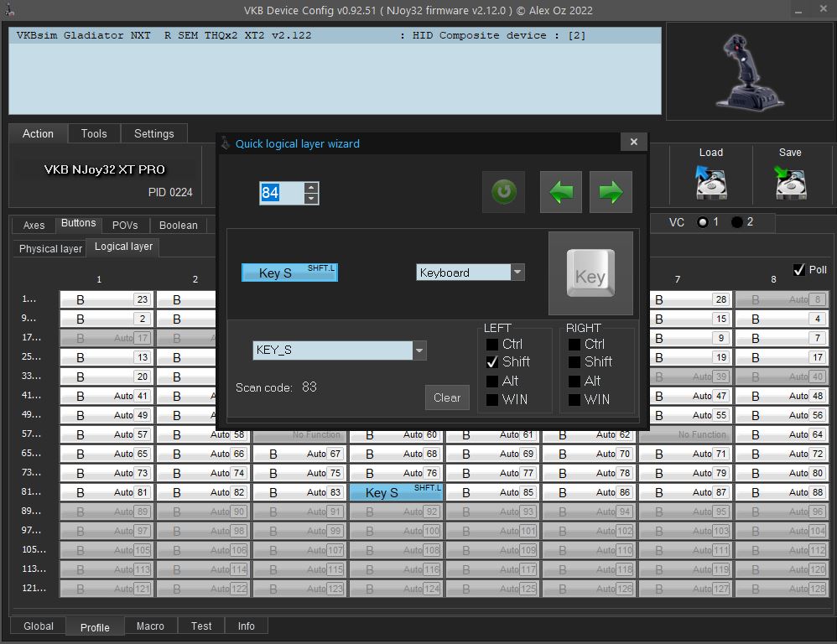Close the Quick logical layer wizard

(634, 142)
